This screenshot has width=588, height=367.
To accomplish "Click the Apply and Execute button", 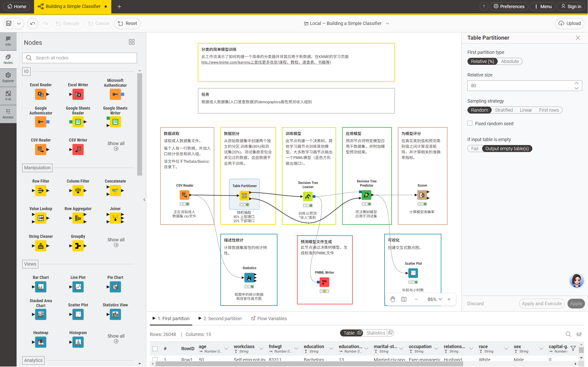I will coord(542,304).
